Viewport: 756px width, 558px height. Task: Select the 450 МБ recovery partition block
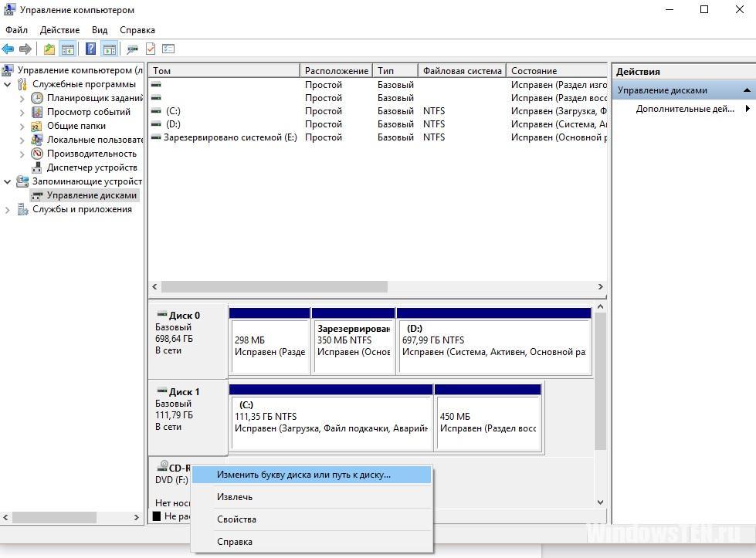pyautogui.click(x=488, y=418)
